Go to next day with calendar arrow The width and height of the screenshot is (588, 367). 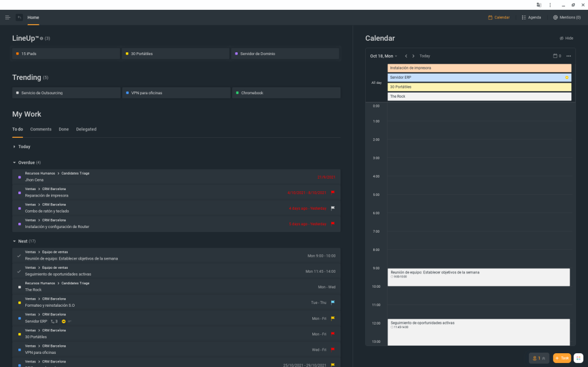click(413, 56)
